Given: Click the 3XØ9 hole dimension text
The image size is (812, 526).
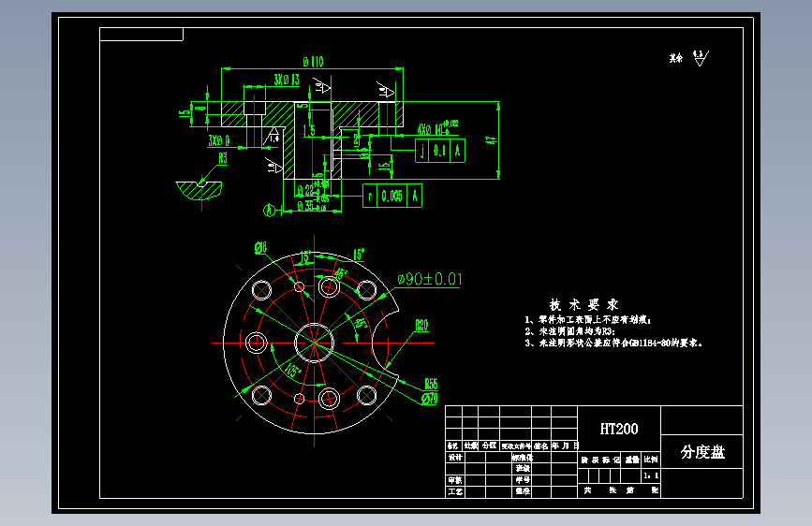Looking at the screenshot, I should [x=219, y=140].
